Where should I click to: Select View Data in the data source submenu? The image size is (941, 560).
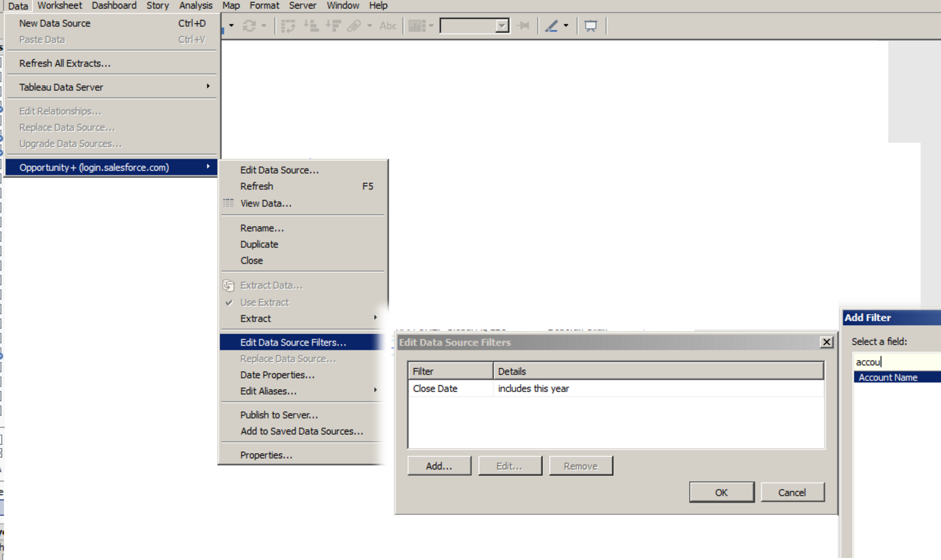click(x=266, y=204)
